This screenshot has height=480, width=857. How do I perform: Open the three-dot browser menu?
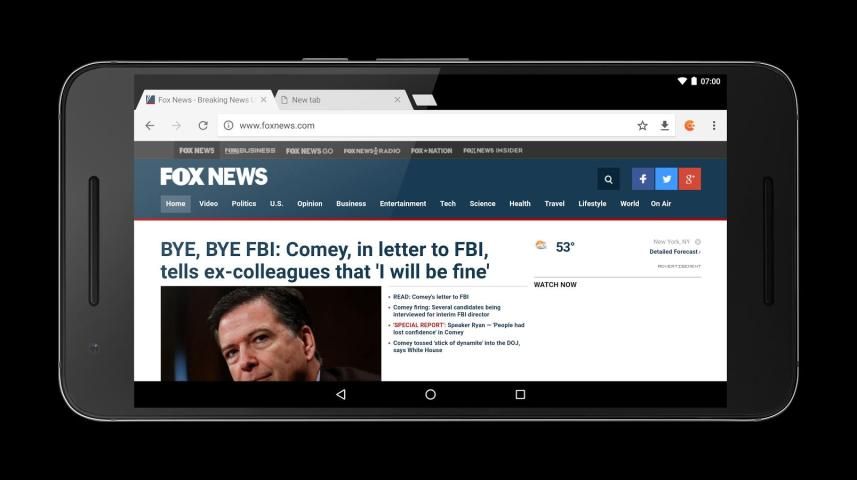[x=714, y=126]
